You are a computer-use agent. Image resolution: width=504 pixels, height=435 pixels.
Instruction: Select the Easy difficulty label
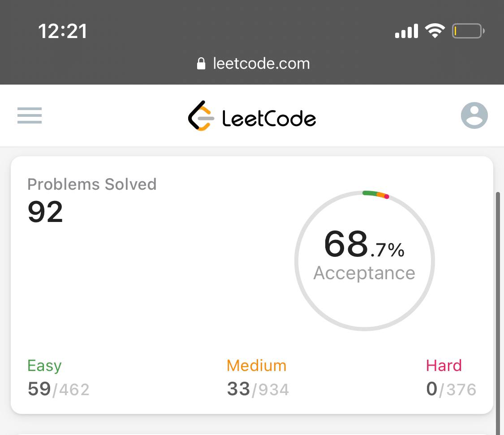(44, 366)
